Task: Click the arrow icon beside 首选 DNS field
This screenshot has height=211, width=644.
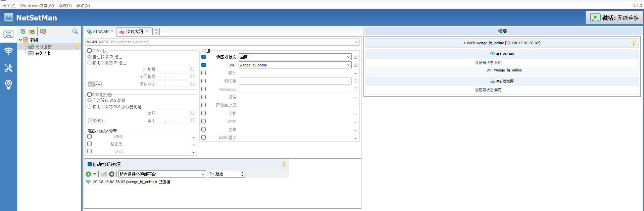Action: click(x=193, y=113)
